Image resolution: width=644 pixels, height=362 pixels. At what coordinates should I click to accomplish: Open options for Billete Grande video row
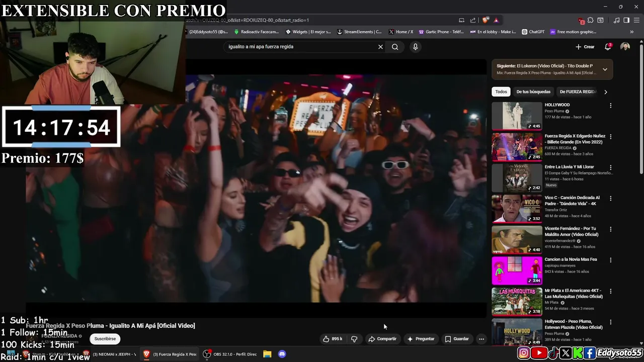click(610, 136)
